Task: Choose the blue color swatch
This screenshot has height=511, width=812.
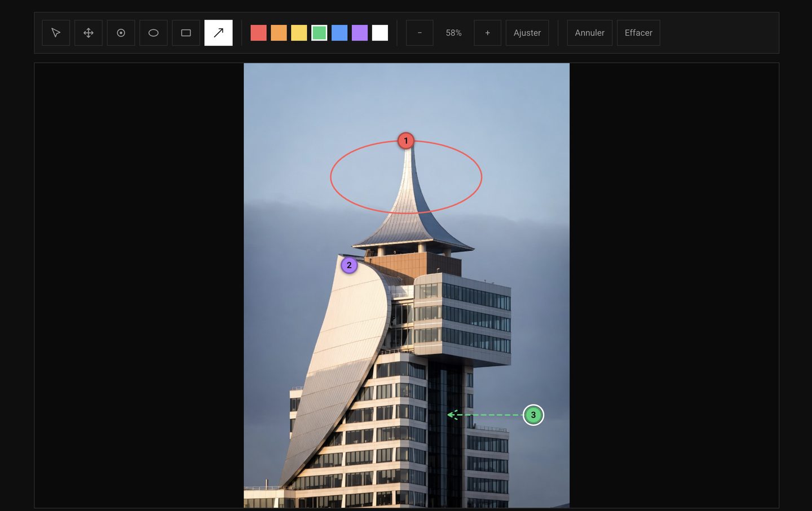Action: [339, 33]
